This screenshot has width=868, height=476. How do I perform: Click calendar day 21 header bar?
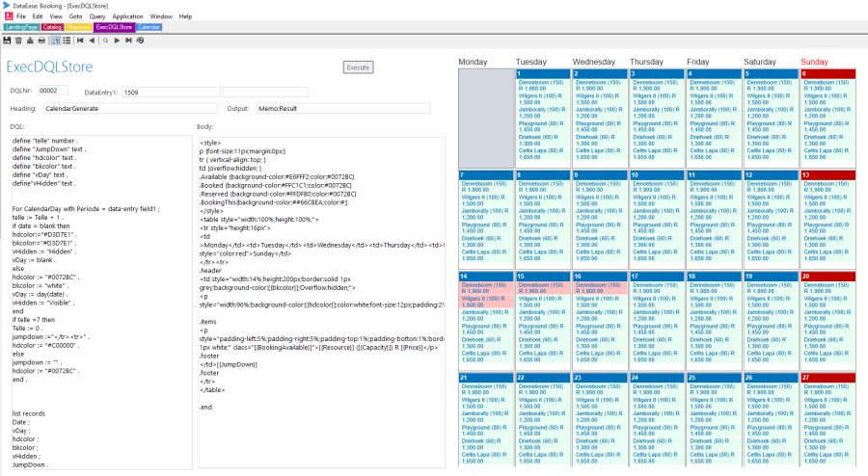[486, 378]
